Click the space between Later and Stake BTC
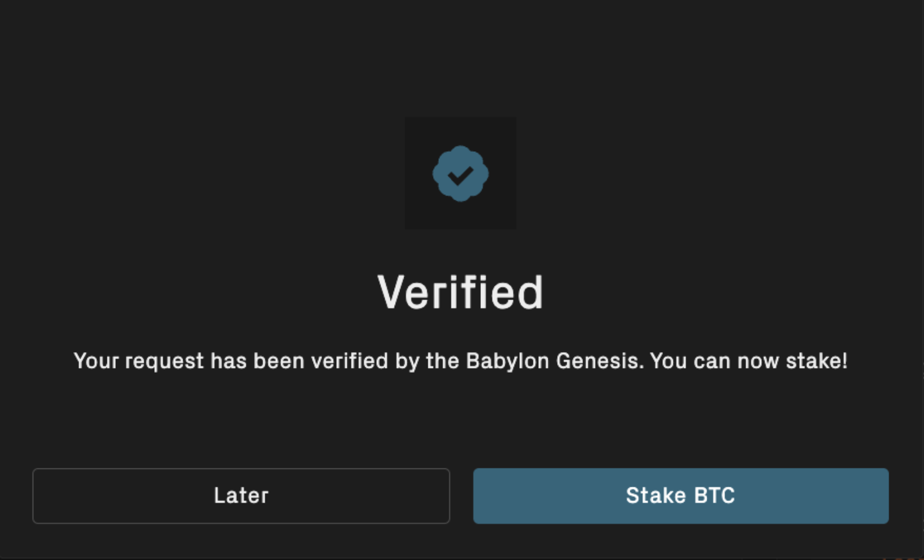Image resolution: width=924 pixels, height=560 pixels. (462, 496)
